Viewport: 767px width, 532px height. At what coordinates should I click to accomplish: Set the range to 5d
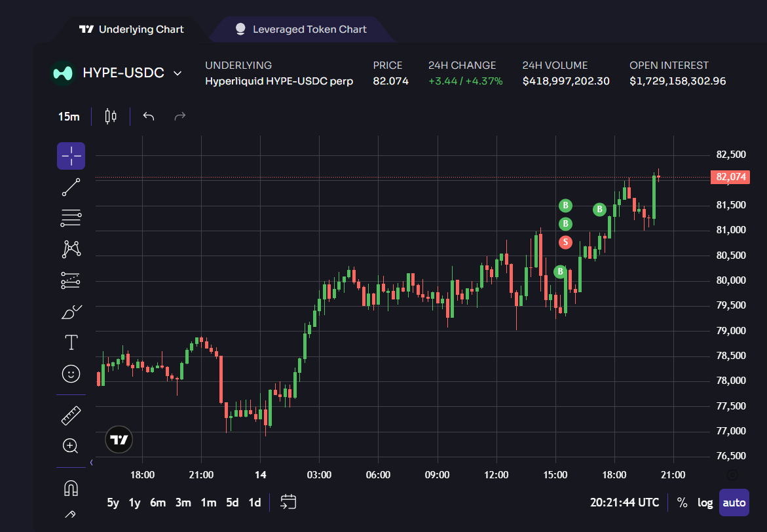233,503
